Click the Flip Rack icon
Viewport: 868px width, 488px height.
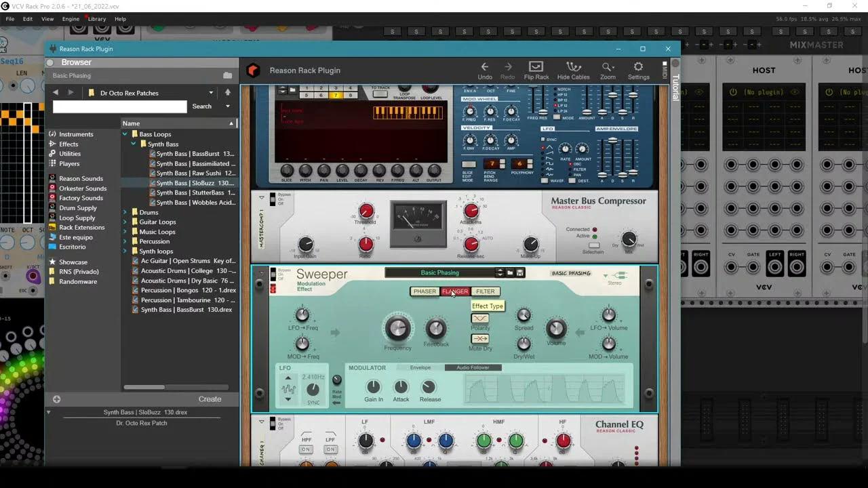coord(536,67)
